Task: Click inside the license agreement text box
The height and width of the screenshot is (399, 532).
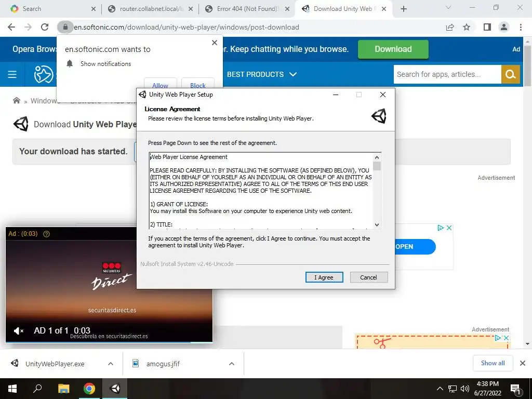Action: [261, 191]
